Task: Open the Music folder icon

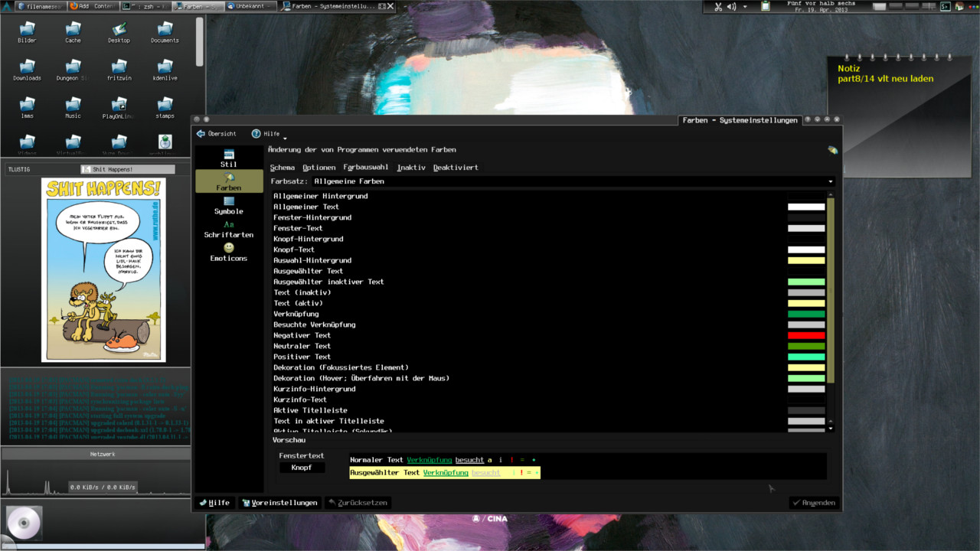Action: pyautogui.click(x=73, y=108)
